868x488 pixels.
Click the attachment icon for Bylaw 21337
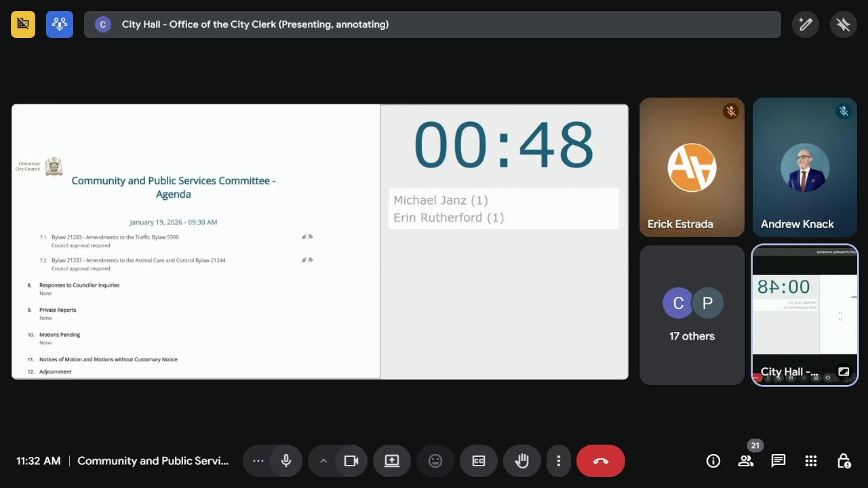point(304,260)
